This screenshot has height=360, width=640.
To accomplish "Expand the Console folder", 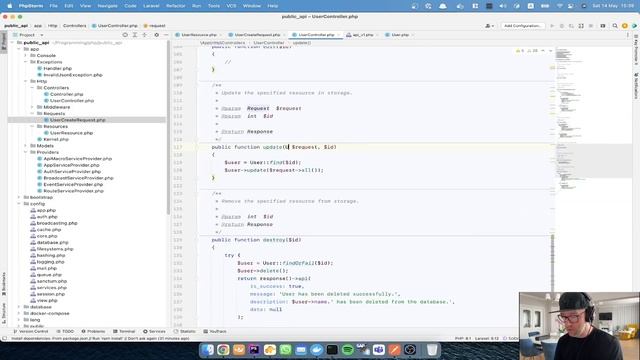I will pos(25,56).
